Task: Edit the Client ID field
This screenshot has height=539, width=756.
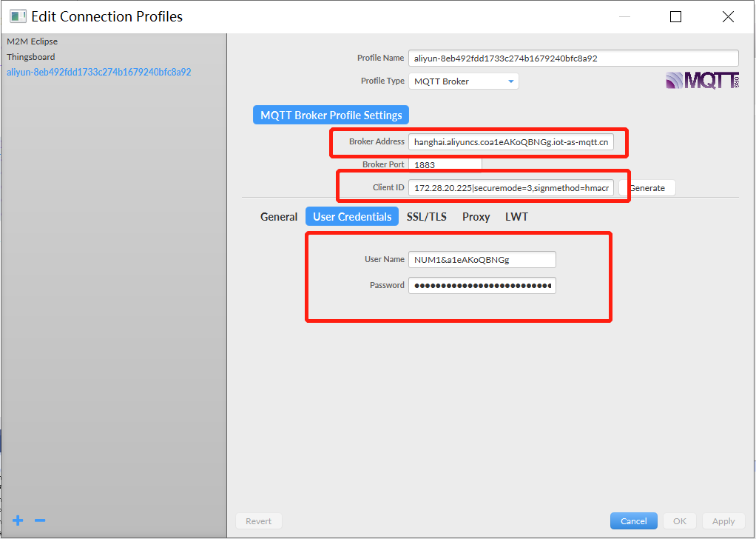Action: [511, 188]
